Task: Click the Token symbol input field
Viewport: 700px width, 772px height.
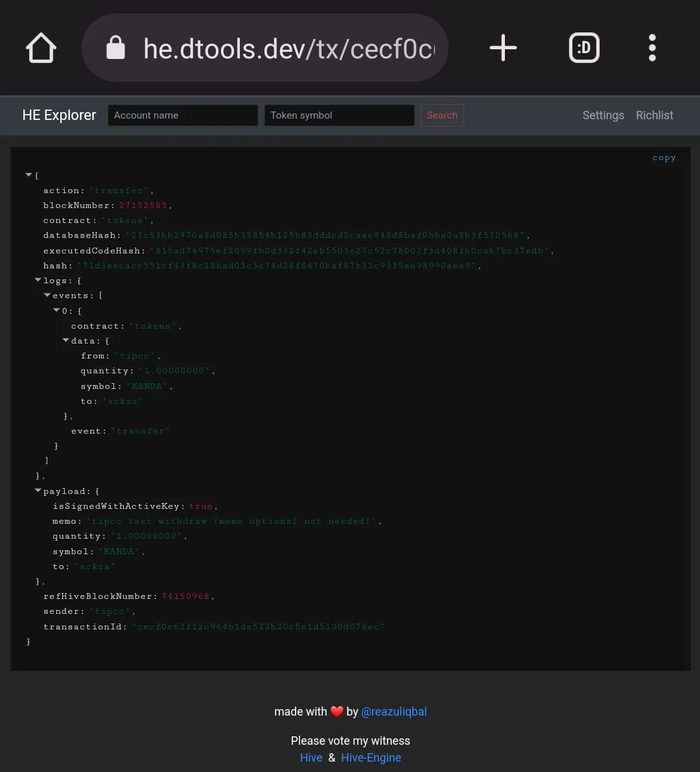Action: click(x=339, y=115)
